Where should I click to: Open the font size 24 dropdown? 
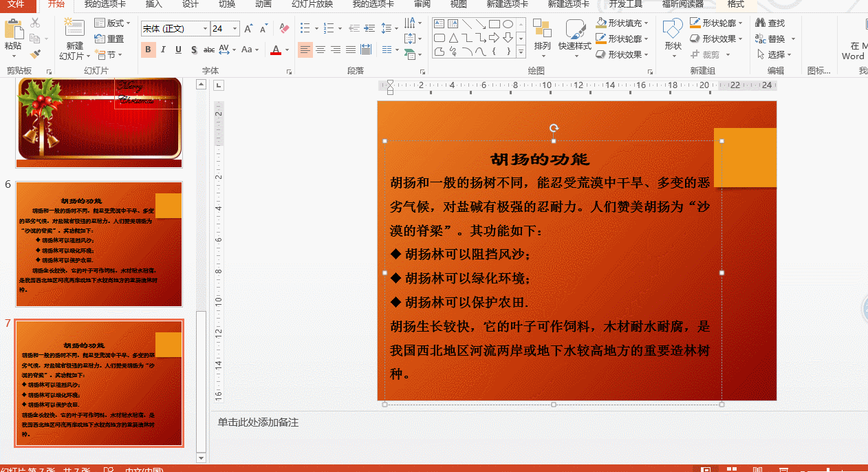(235, 29)
